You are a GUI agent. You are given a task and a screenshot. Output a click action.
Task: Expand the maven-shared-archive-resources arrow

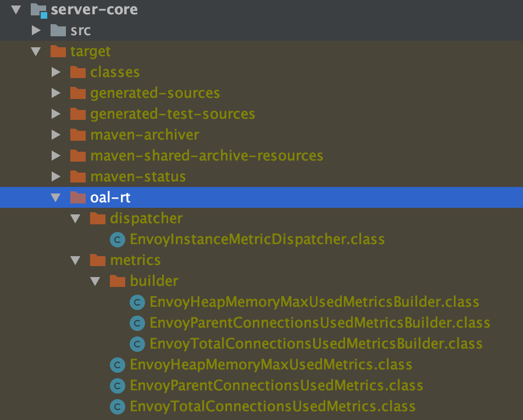(x=55, y=156)
